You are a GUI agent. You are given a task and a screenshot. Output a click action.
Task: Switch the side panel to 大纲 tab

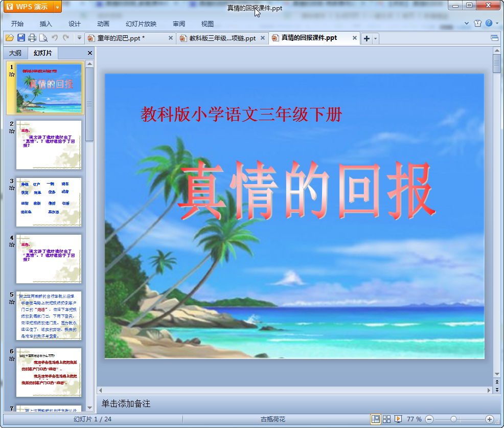(x=15, y=53)
